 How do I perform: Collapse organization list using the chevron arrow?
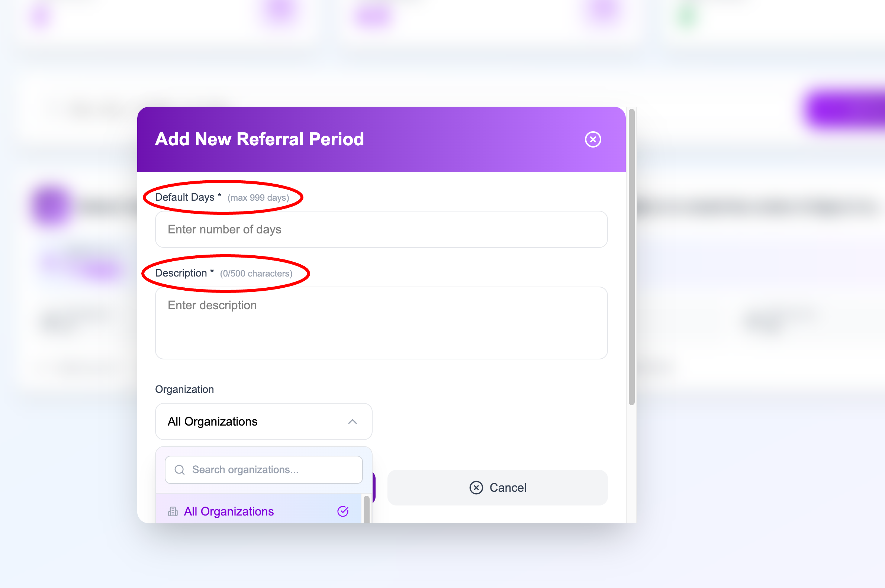[x=352, y=421]
